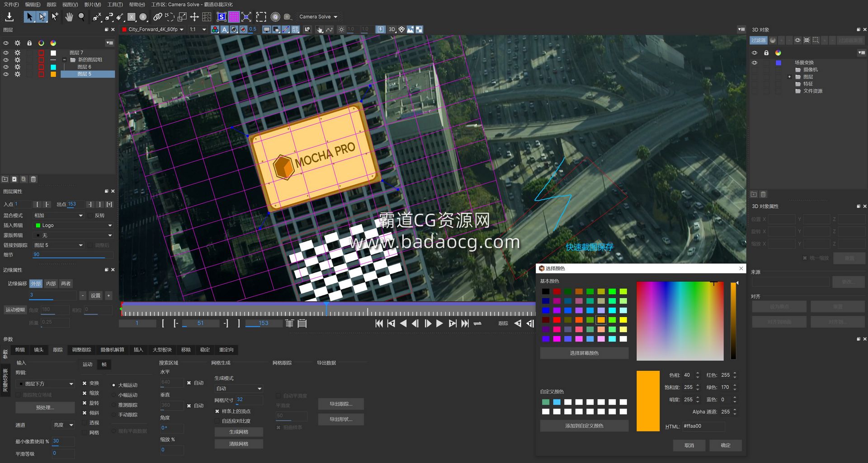The width and height of the screenshot is (868, 463).
Task: Open the 影片(M) menu
Action: point(93,5)
